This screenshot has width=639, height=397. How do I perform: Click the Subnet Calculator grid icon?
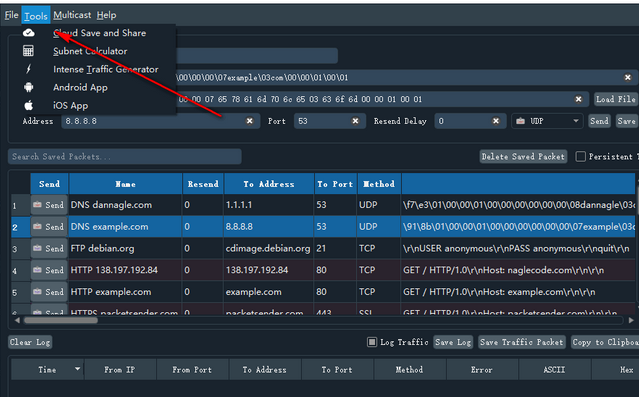(28, 51)
